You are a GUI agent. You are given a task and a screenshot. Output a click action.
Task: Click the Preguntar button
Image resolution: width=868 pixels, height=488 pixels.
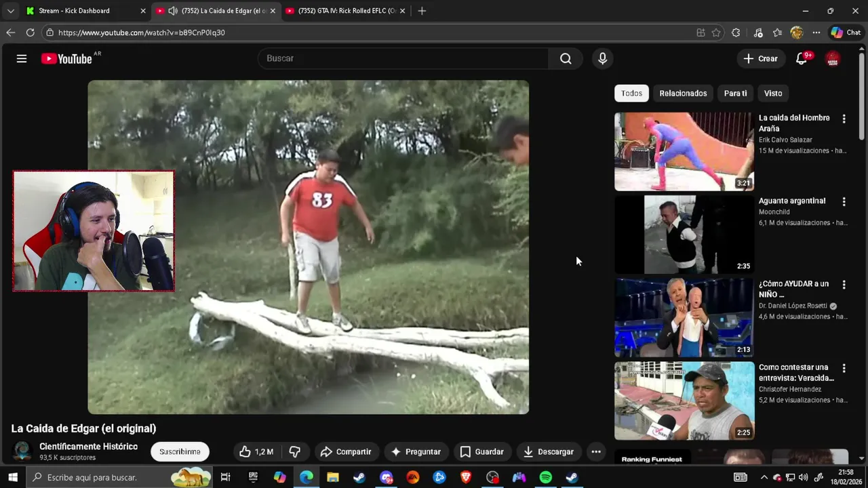(x=416, y=451)
